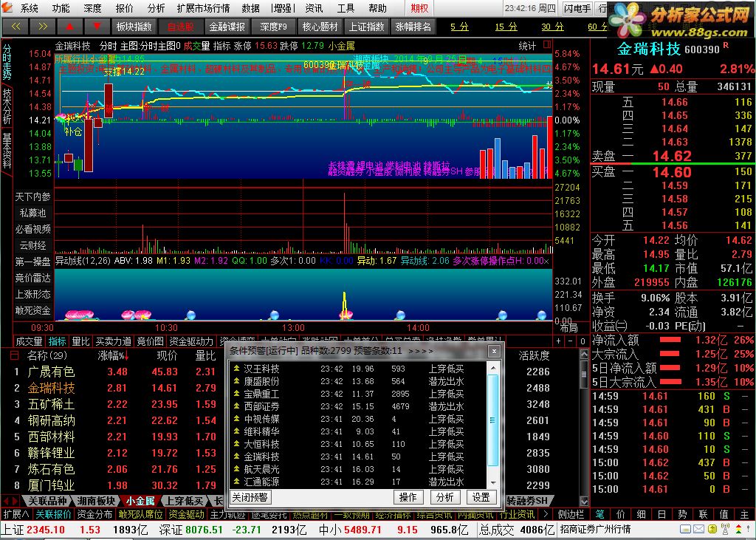Image resolution: width=756 pixels, height=540 pixels.
Task: Click the 闪电手 button
Action: pos(577,8)
